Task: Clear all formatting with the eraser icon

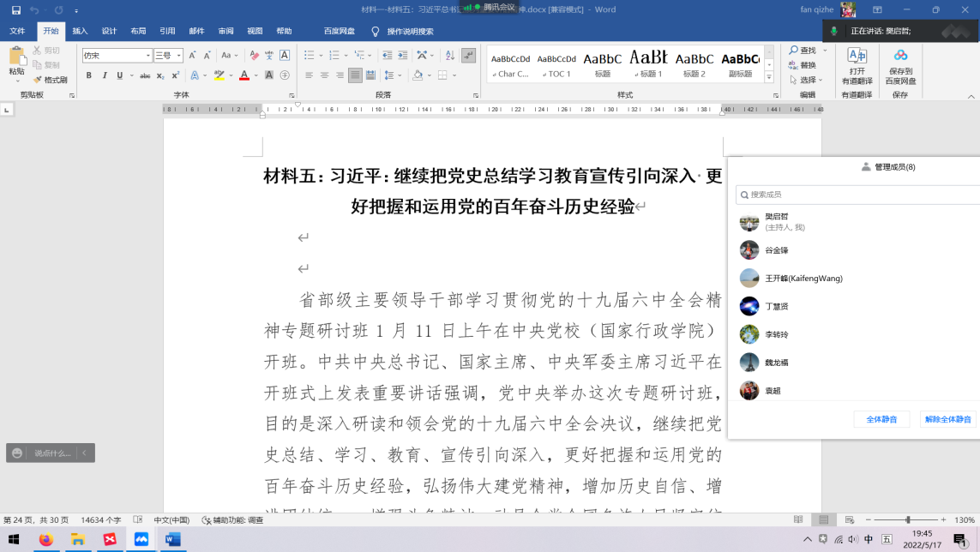Action: tap(254, 56)
